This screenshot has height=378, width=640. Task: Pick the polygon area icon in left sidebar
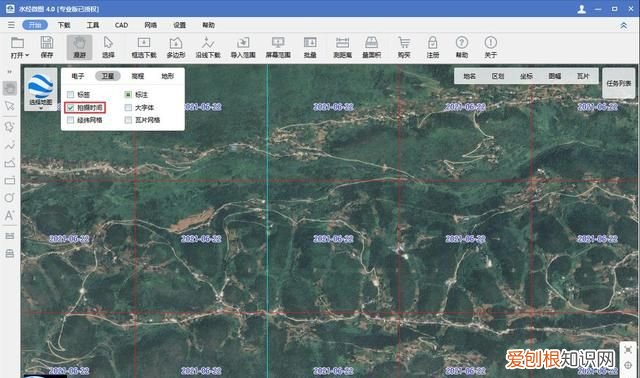[10, 163]
